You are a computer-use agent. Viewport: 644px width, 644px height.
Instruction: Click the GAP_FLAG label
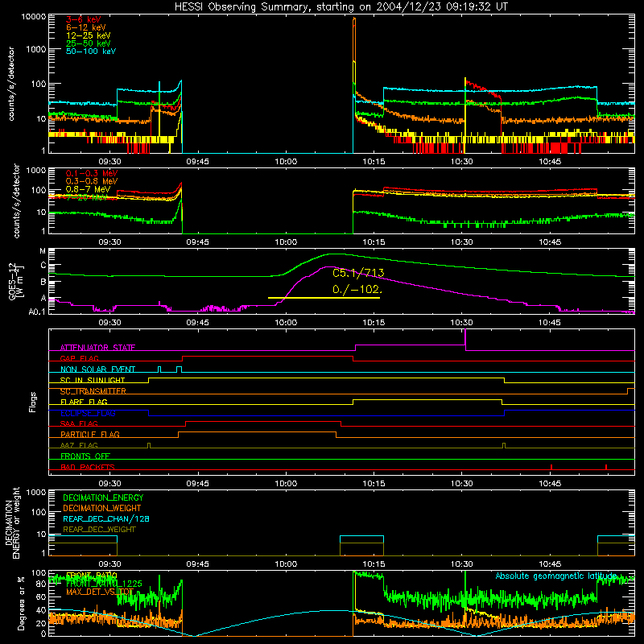pyautogui.click(x=79, y=358)
